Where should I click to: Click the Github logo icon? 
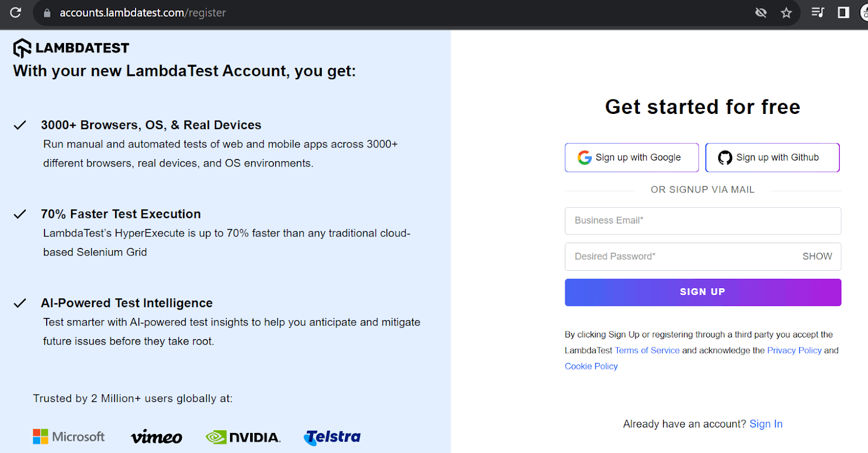click(x=725, y=157)
